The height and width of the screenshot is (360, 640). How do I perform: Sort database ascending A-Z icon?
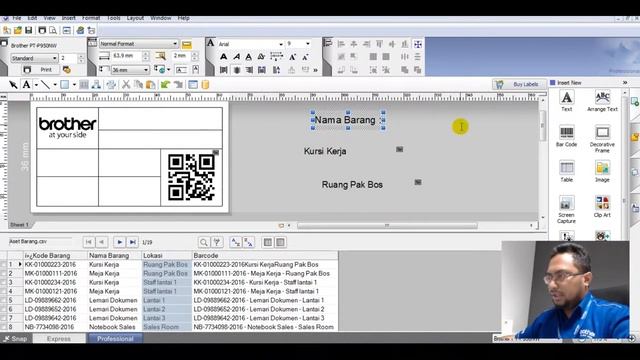(236, 242)
